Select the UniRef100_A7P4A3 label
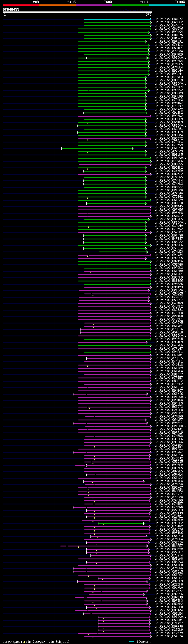 coord(169,77)
